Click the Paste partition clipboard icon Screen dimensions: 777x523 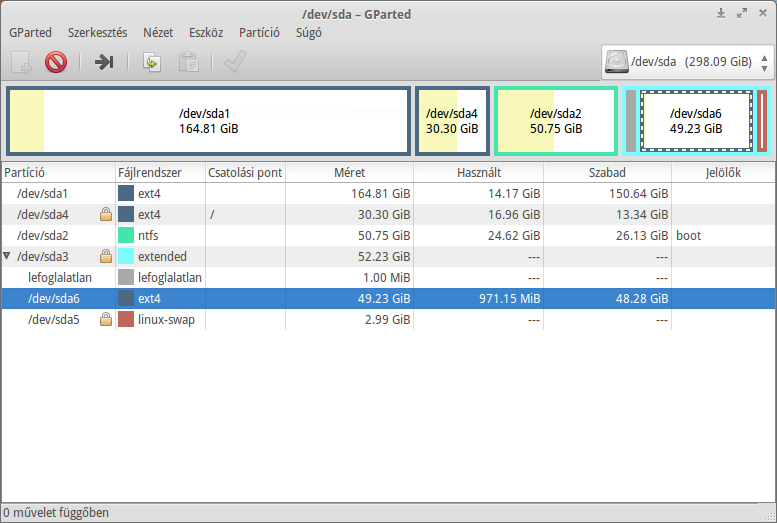(x=189, y=62)
